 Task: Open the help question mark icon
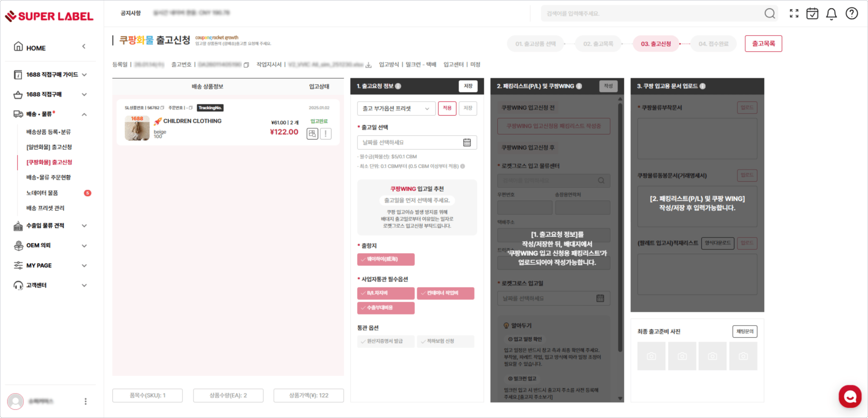point(852,14)
